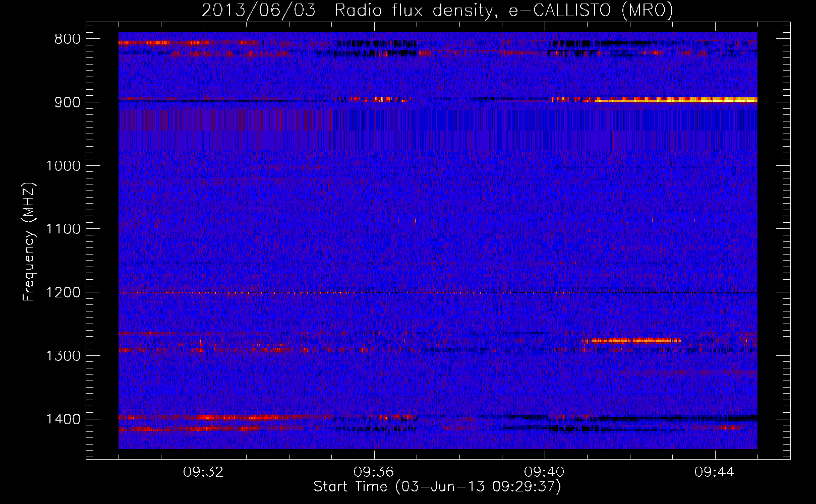The image size is (816, 504).
Task: Click the 09:36 time tick label
Action: (374, 472)
